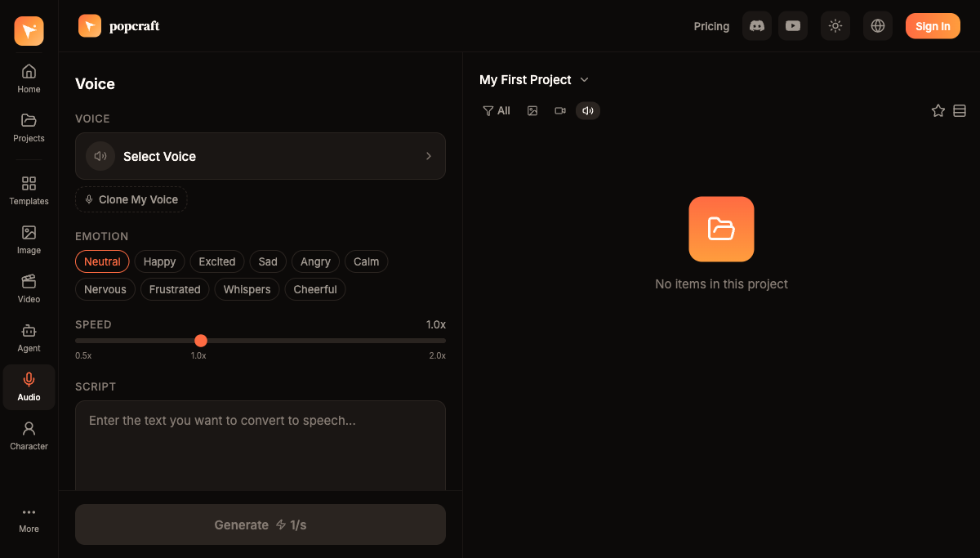Filter project items by image icon
The width and height of the screenshot is (980, 558).
tap(532, 111)
